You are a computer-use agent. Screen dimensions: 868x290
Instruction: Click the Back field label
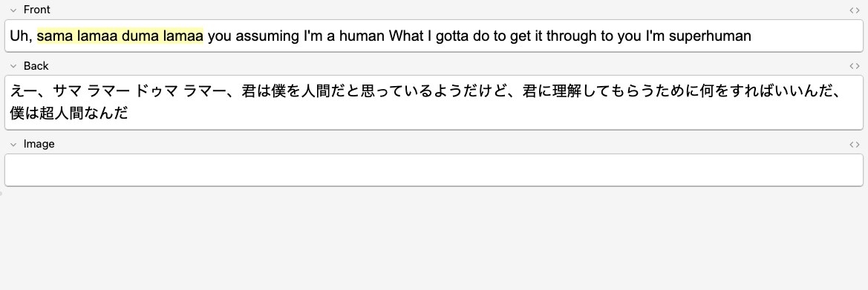(x=36, y=66)
